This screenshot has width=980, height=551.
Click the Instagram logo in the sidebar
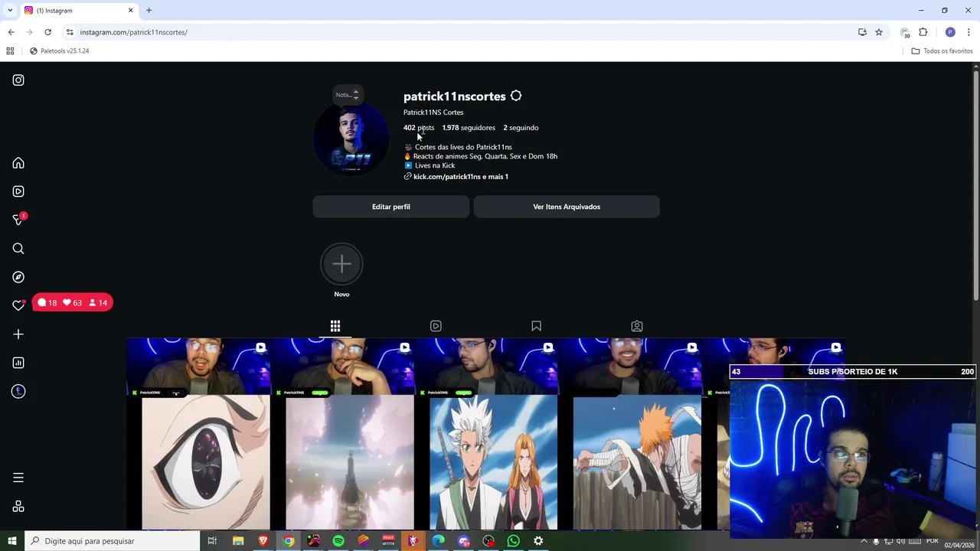(x=18, y=80)
